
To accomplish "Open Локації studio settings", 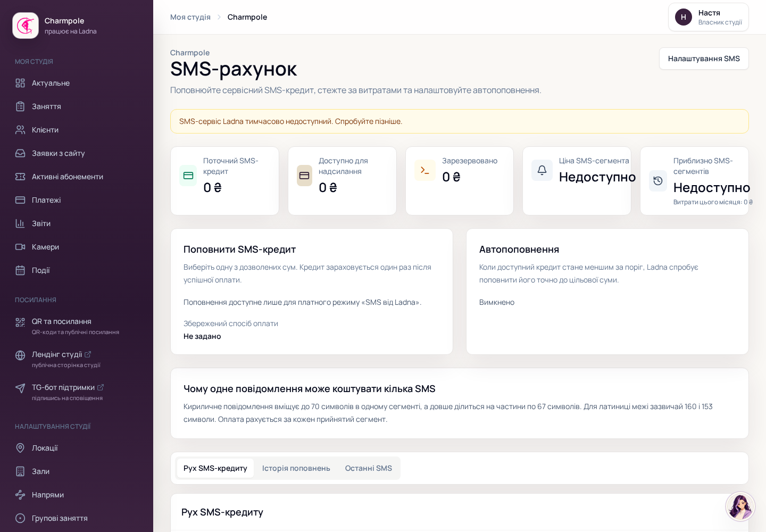I will tap(77, 448).
